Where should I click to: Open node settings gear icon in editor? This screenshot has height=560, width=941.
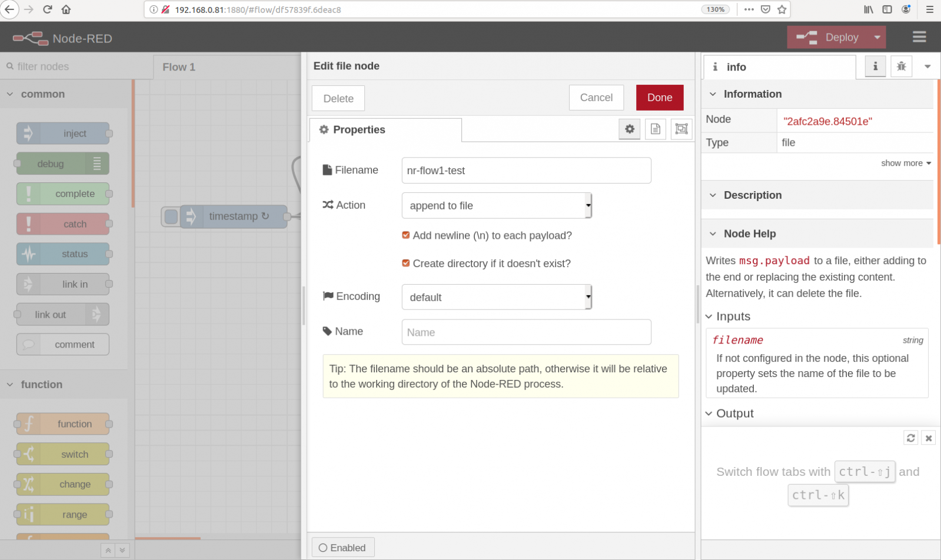pos(629,129)
